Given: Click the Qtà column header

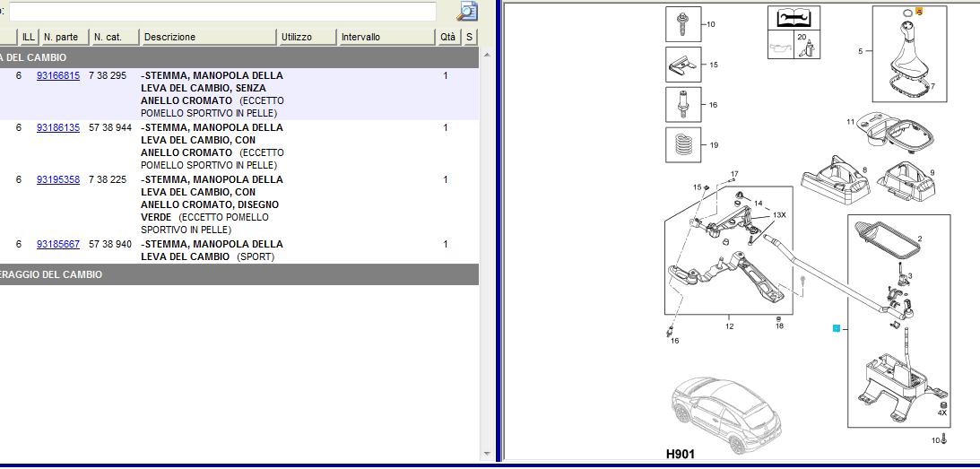Looking at the screenshot, I should 448,37.
